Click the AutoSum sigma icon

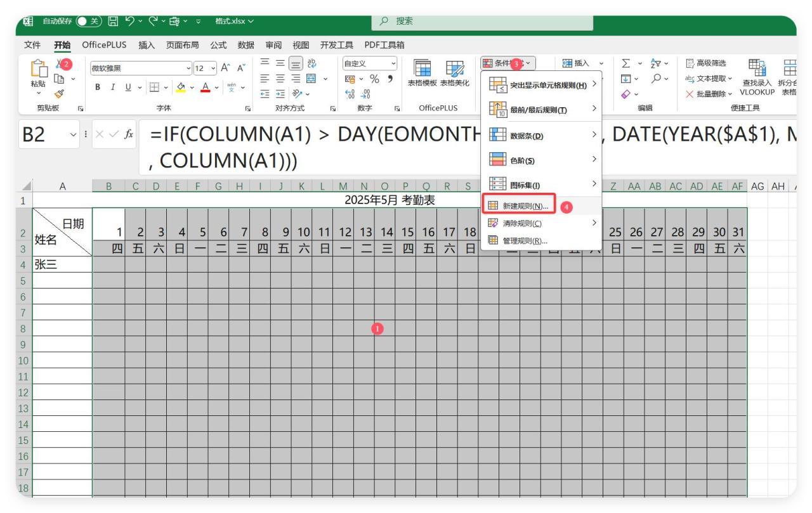click(625, 63)
